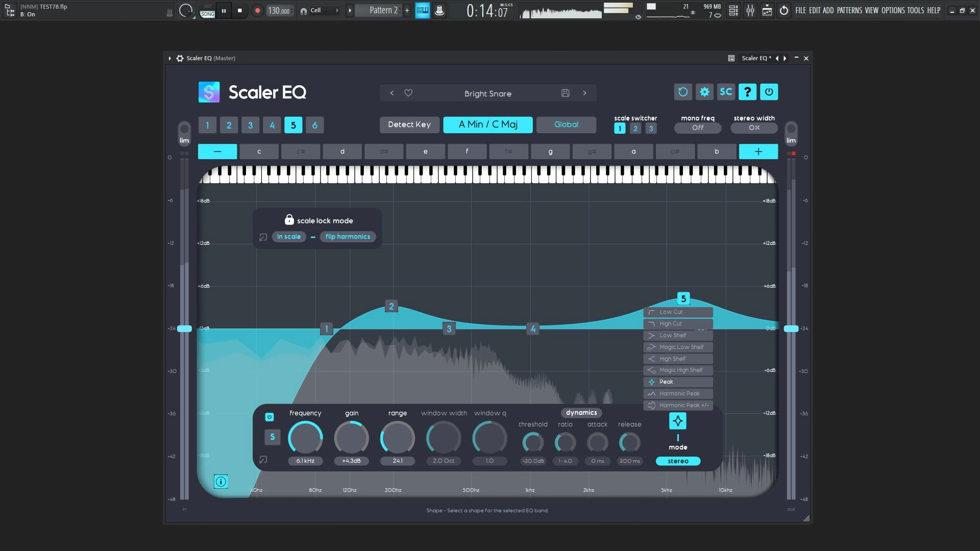Select scale switcher slot 2
The image size is (980, 551).
635,129
